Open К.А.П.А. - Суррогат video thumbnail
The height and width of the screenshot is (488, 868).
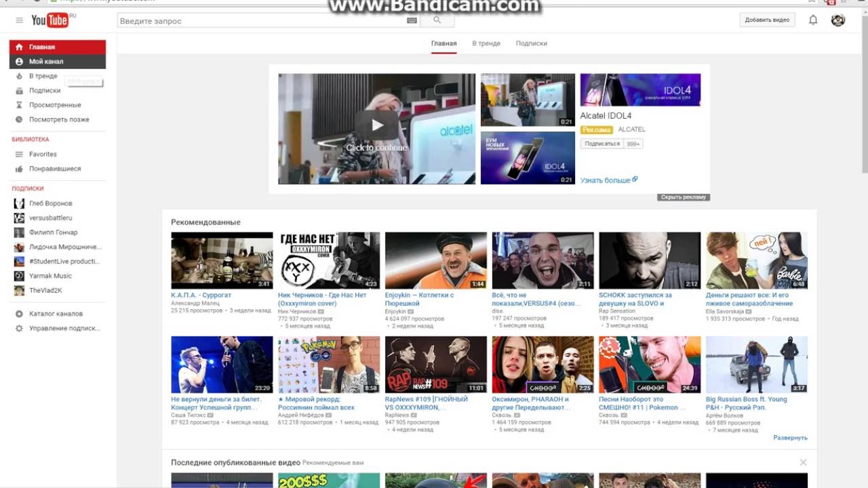222,261
